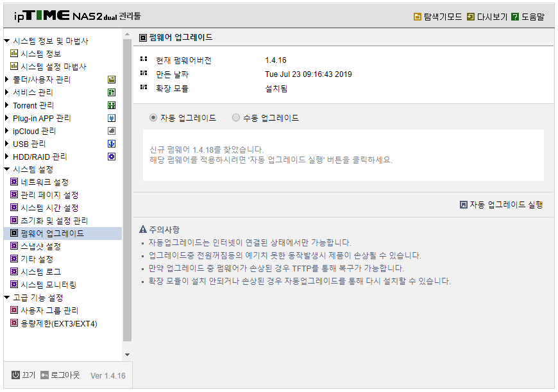Expand the 폴더/사용자 관리 tree arrow
558x392 pixels.
click(x=6, y=80)
